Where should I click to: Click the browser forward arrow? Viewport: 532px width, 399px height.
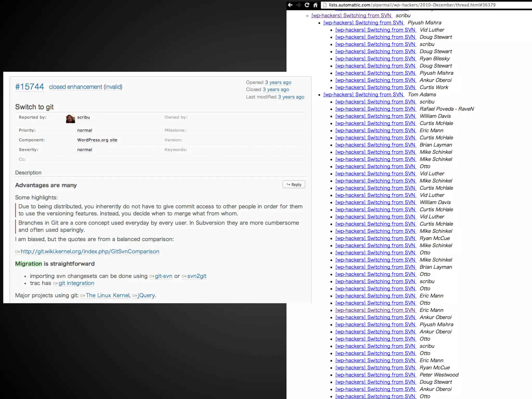299,5
